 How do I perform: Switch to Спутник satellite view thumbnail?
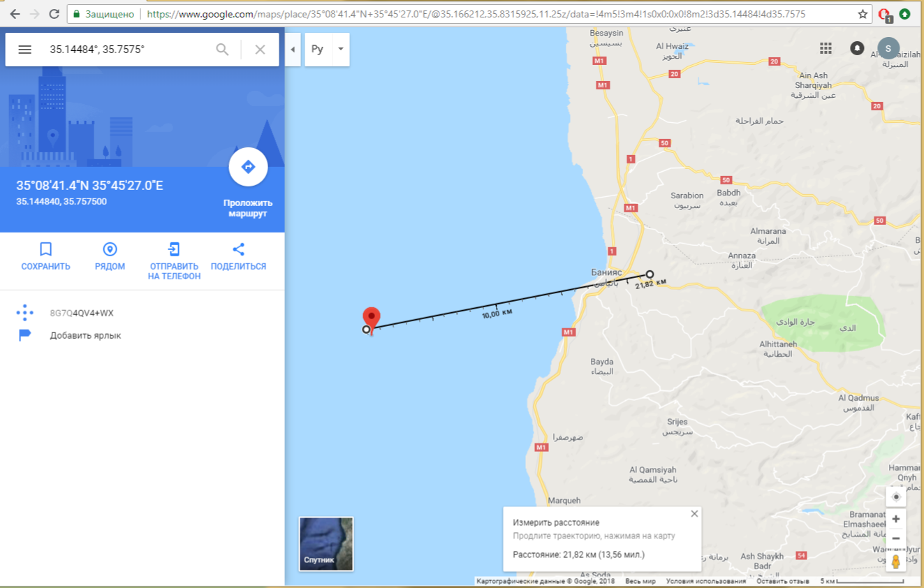click(x=326, y=543)
